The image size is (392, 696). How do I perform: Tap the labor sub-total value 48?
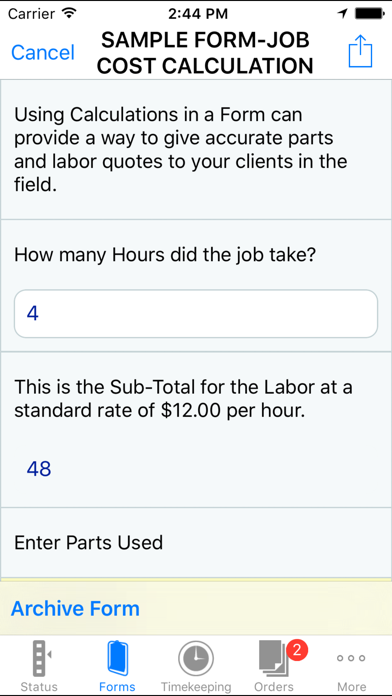pyautogui.click(x=39, y=469)
